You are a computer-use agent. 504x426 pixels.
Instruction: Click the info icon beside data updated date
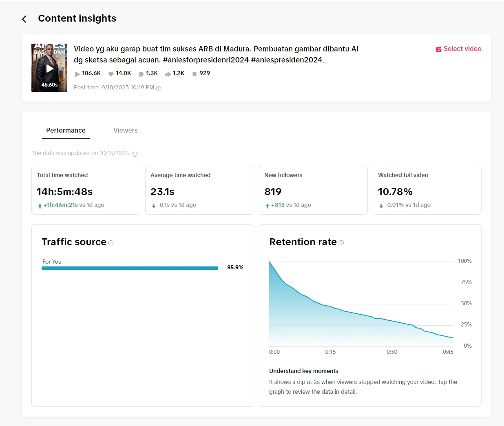tap(135, 154)
